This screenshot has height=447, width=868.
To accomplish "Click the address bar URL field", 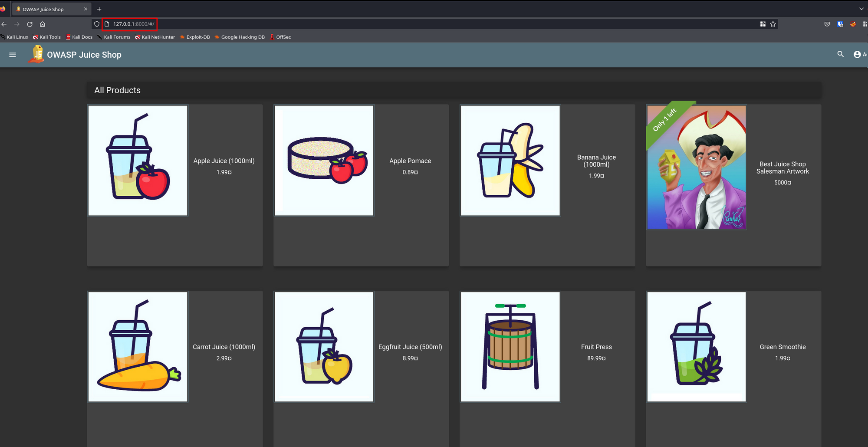I will click(347, 24).
